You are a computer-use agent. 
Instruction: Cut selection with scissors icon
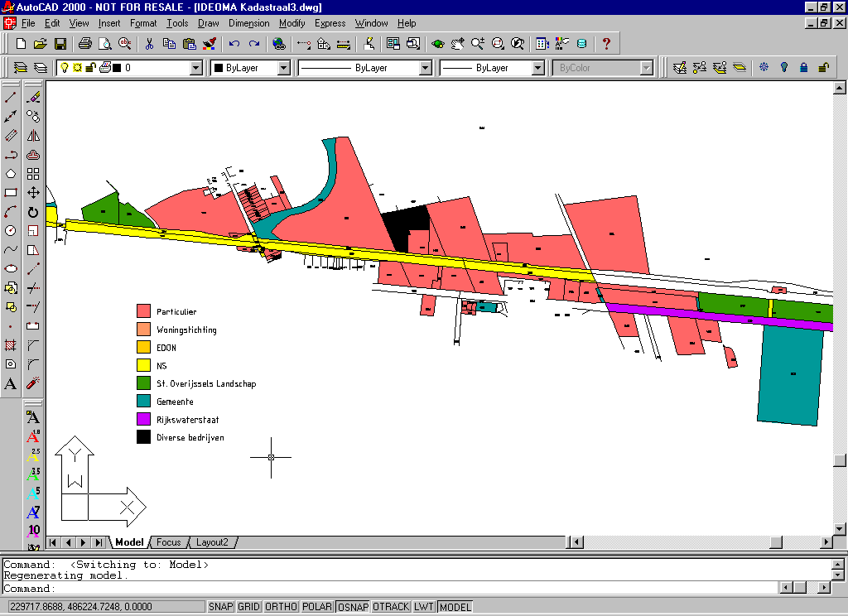(150, 44)
